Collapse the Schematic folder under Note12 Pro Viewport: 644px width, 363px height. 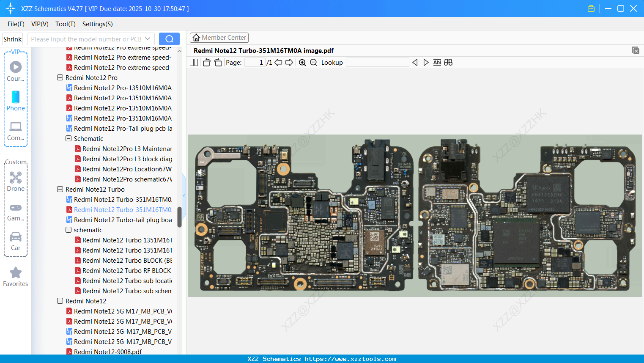pyautogui.click(x=68, y=138)
